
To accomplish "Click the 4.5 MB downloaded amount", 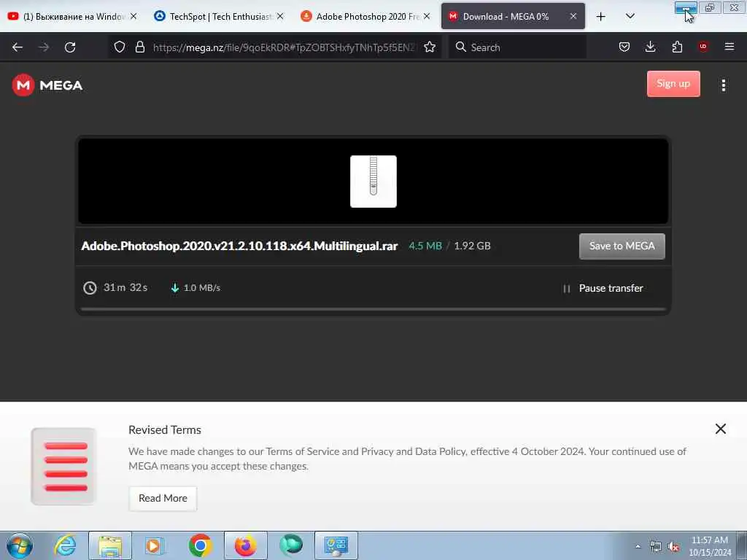I will pos(425,246).
